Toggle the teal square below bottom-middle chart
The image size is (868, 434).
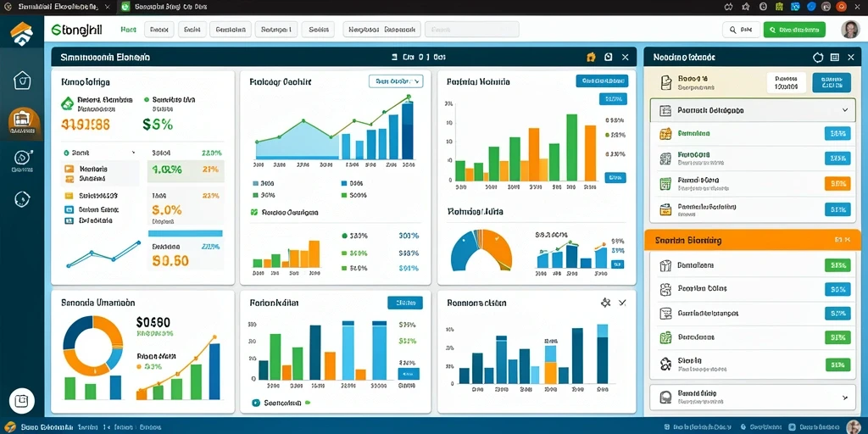click(255, 403)
